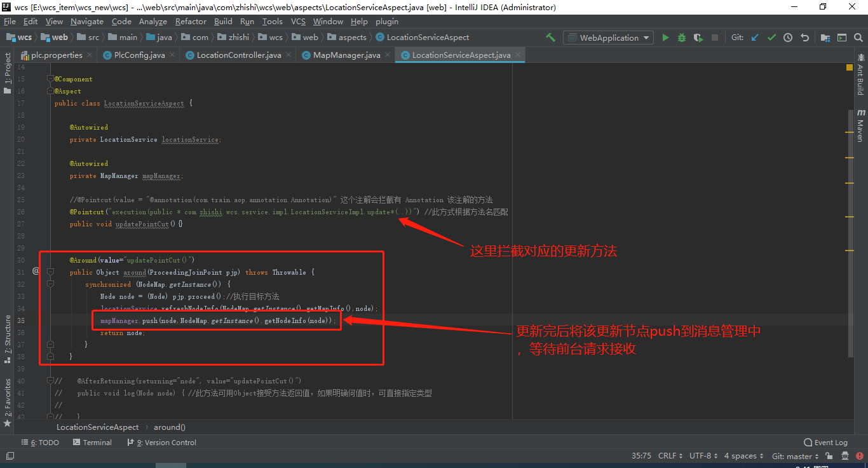Collapse the fold marker at @Component line 15
This screenshot has height=468, width=868.
51,79
